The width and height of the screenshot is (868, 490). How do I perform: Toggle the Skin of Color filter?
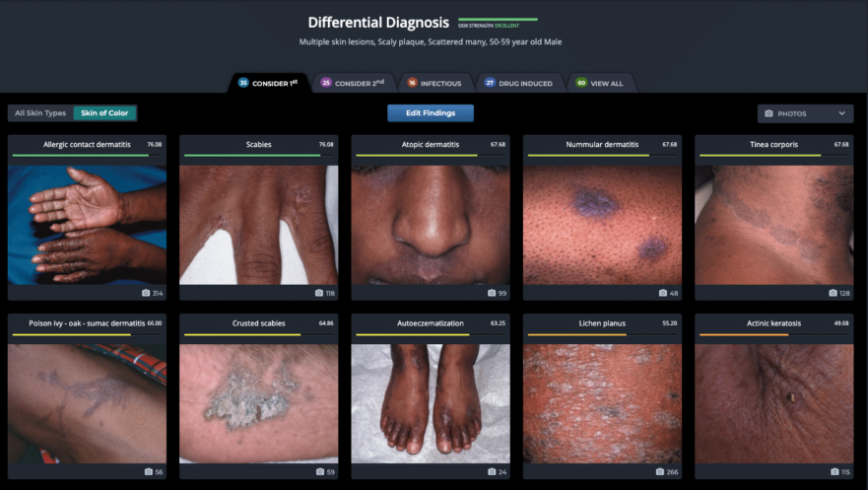(104, 113)
